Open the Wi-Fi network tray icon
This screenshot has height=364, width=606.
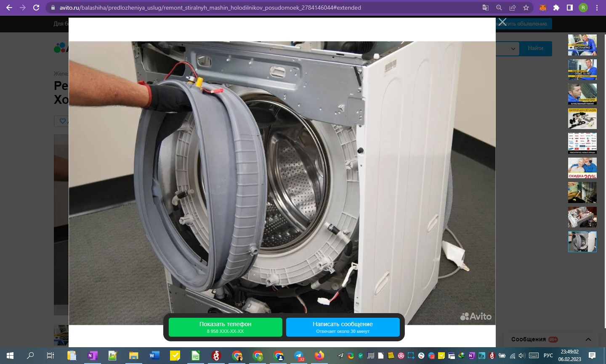512,356
